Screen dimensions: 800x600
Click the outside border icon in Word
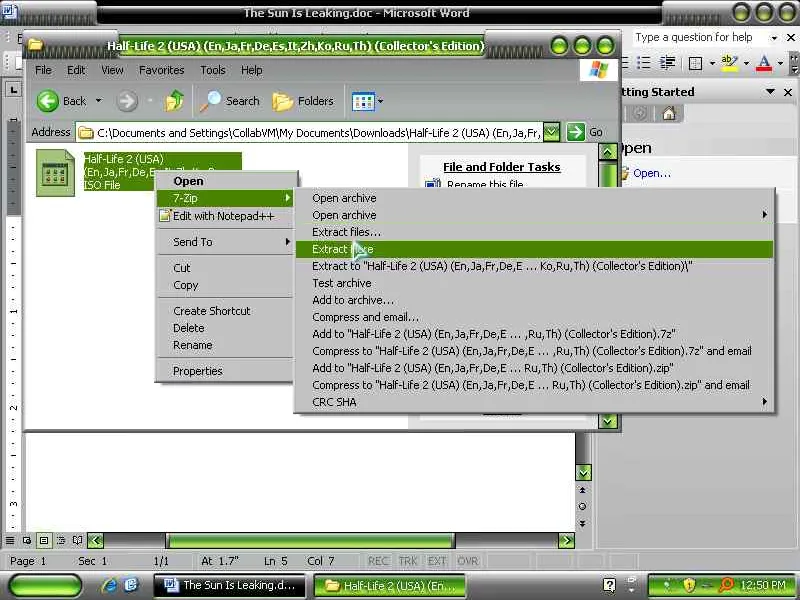click(695, 63)
